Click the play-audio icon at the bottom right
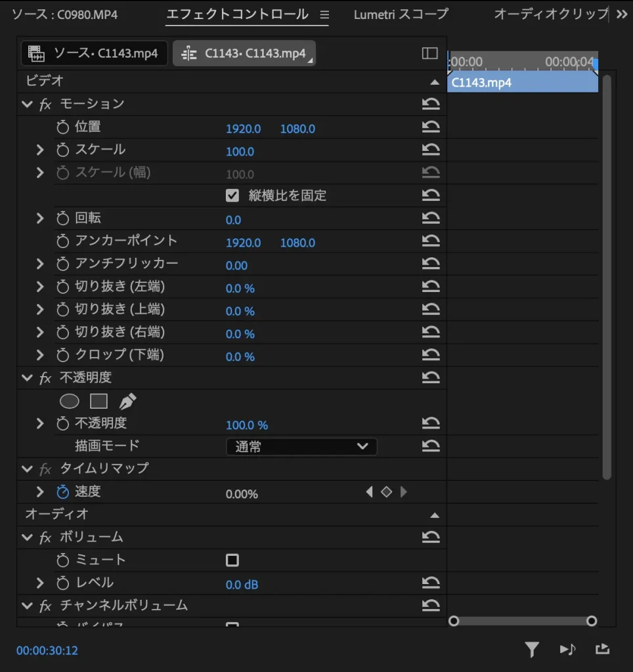Screen dimensions: 633x672 [x=567, y=650]
